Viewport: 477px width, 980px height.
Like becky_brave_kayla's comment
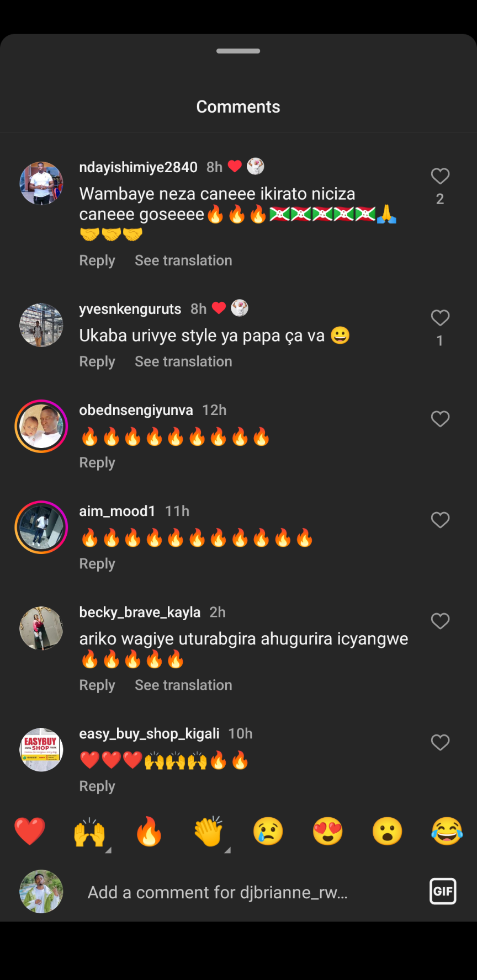(440, 621)
